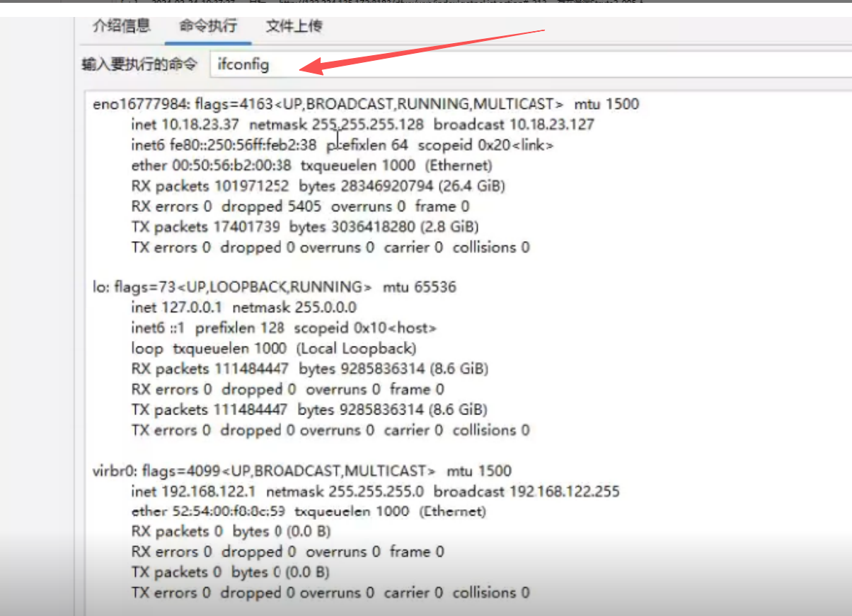Click the 输入要执行的命令 label

(x=140, y=65)
